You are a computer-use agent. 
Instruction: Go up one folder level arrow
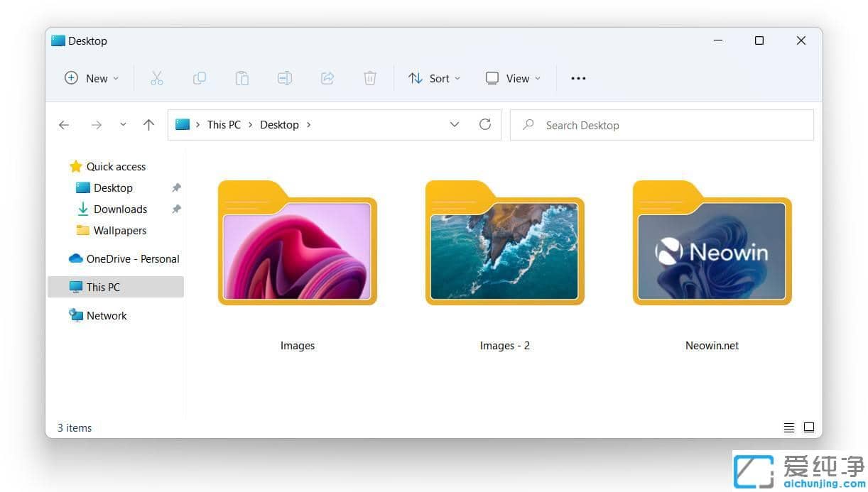[x=148, y=125]
